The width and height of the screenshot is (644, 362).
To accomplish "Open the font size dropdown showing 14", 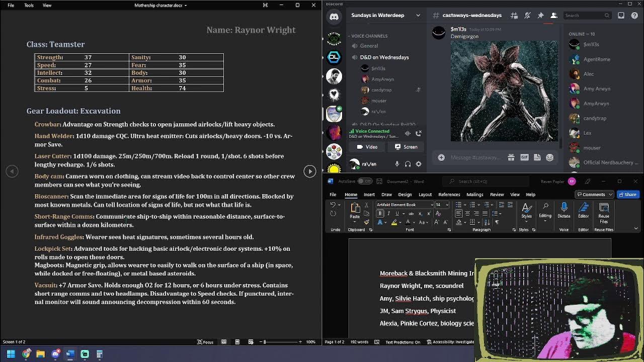I will (x=447, y=205).
